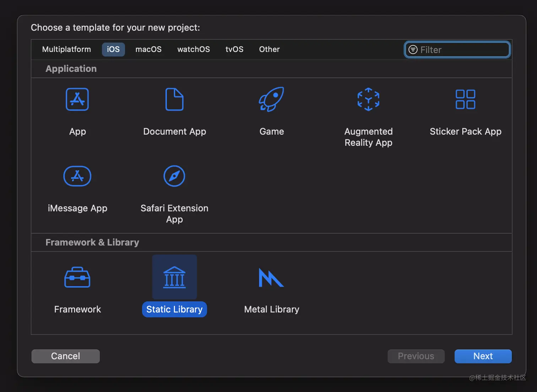Switch to the tvOS tab
Screen dimensions: 537x392
234,49
